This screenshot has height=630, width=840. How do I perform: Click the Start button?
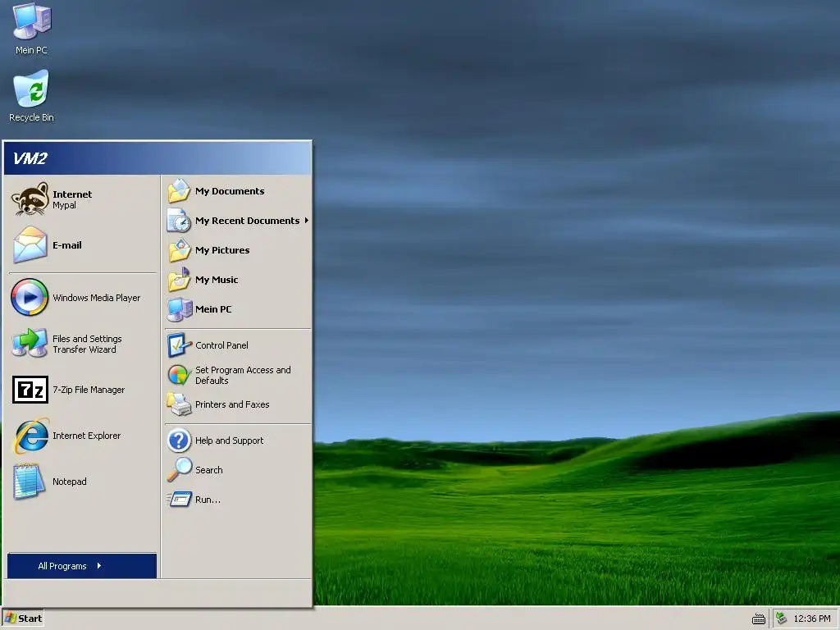pos(22,619)
